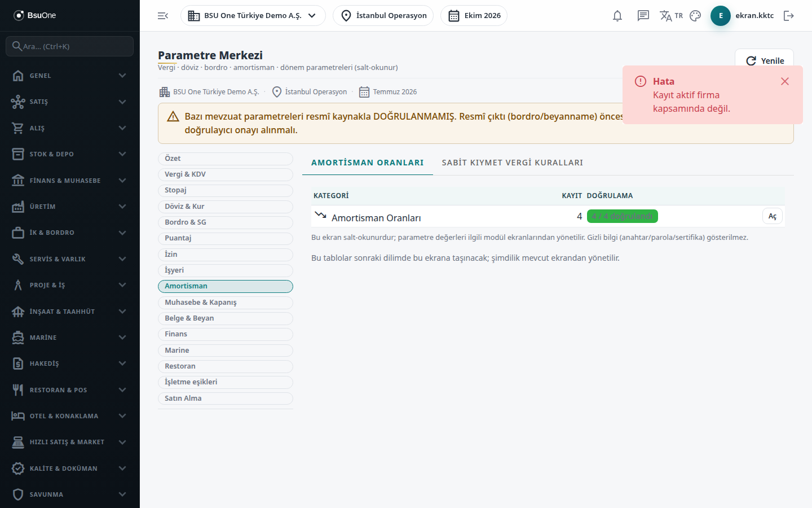Switch language with the TR translate icon

coord(671,16)
